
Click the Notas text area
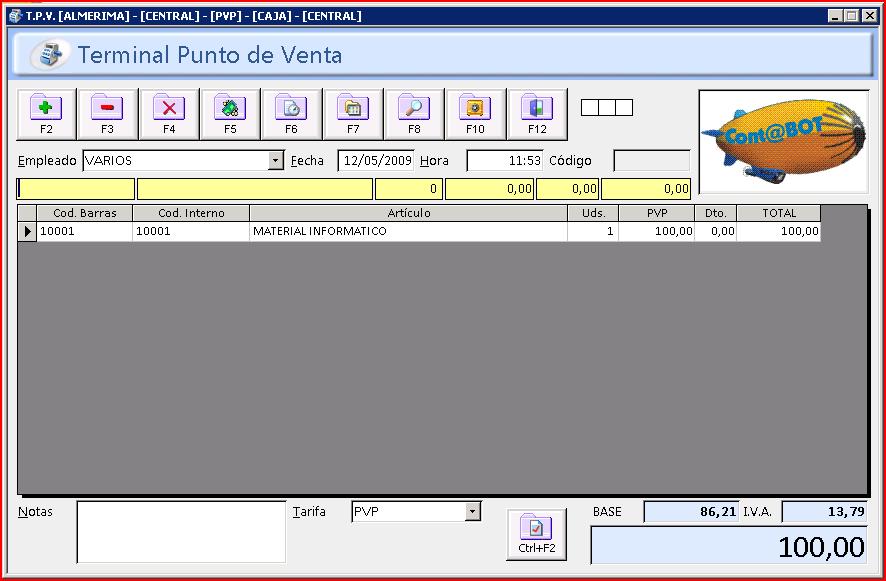(181, 532)
